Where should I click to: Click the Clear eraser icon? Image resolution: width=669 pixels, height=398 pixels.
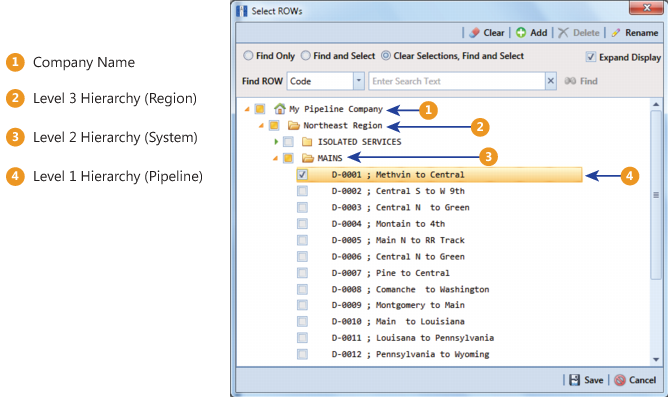(x=474, y=33)
